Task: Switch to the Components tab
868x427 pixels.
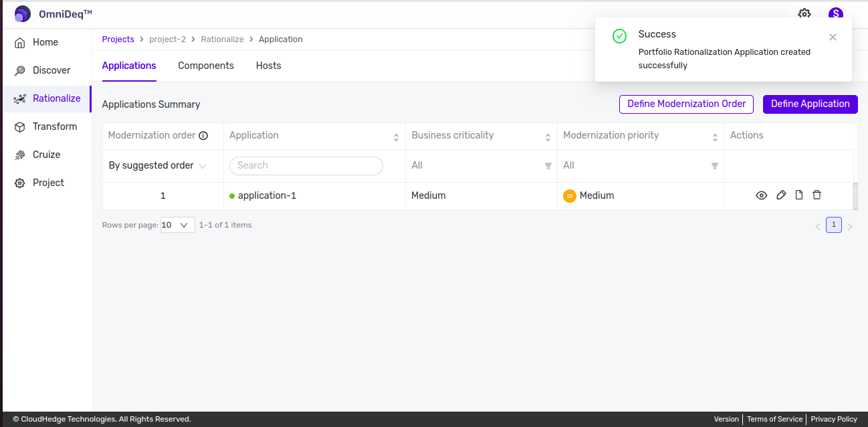Action: point(206,66)
